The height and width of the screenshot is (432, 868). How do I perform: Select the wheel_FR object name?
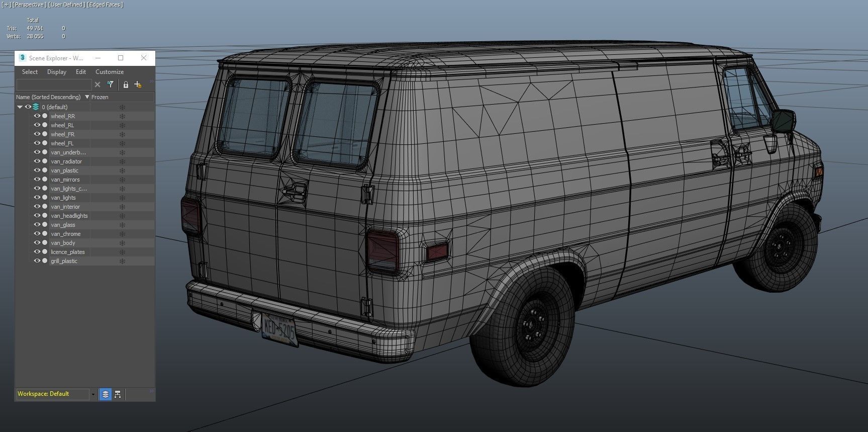point(62,134)
